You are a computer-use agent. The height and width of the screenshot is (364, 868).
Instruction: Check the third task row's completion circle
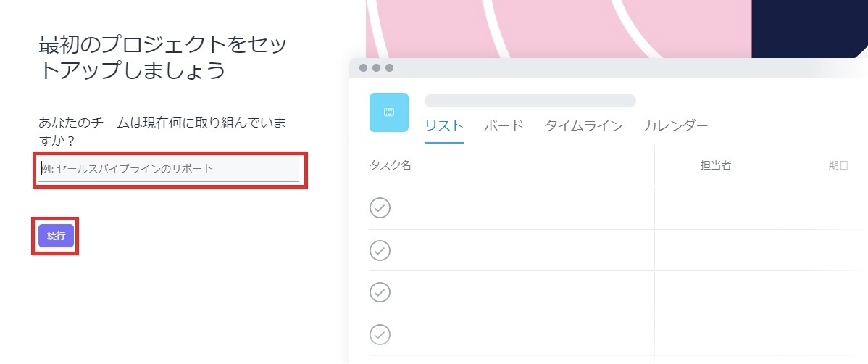(x=380, y=292)
